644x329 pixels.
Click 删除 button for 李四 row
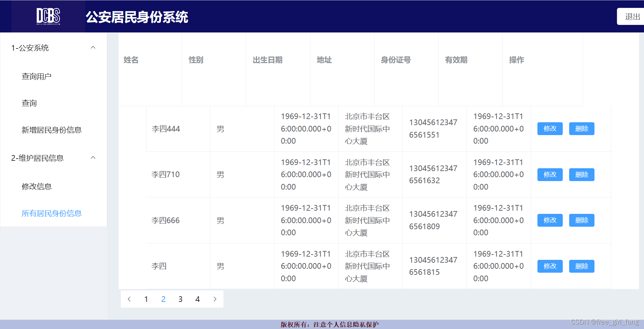tap(582, 266)
